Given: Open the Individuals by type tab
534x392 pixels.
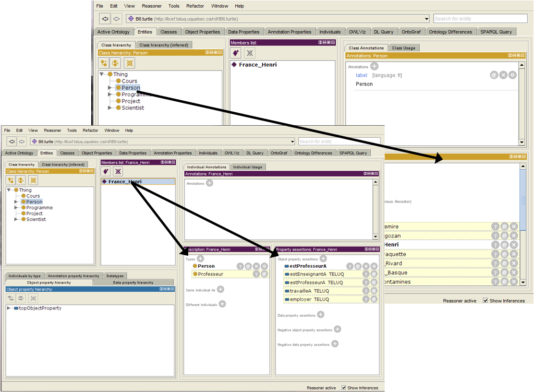Looking at the screenshot, I should coord(24,276).
